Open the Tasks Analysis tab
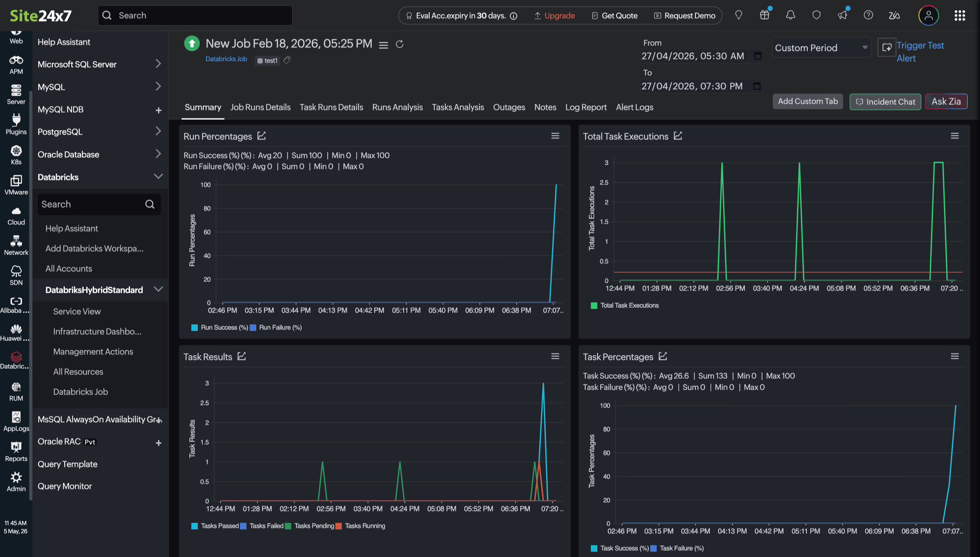Image resolution: width=980 pixels, height=557 pixels. [458, 107]
